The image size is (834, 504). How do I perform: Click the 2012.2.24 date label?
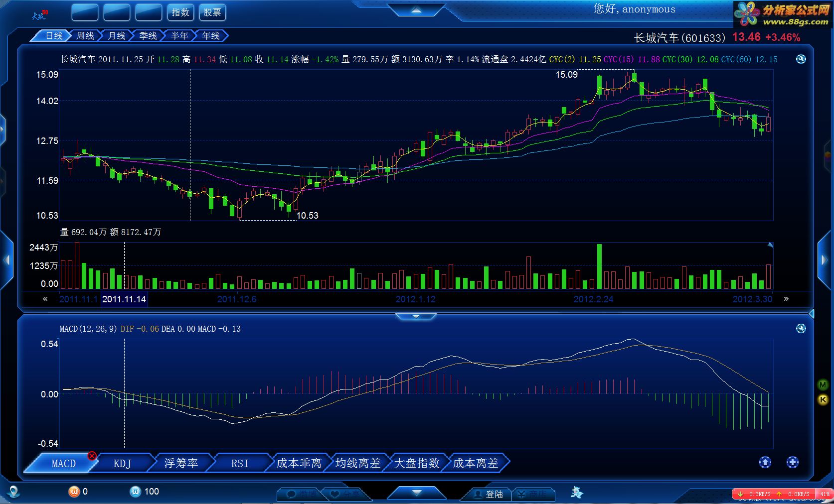pyautogui.click(x=594, y=299)
